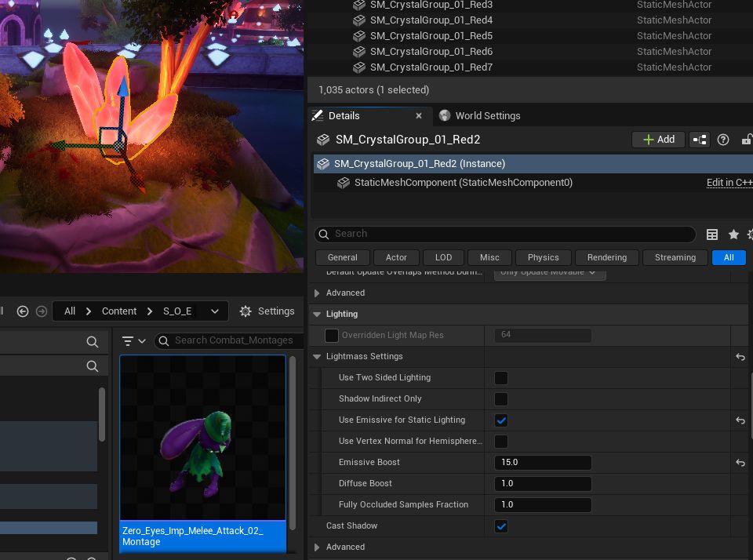
Task: Expand the Advanced section above Lighting
Action: 316,293
